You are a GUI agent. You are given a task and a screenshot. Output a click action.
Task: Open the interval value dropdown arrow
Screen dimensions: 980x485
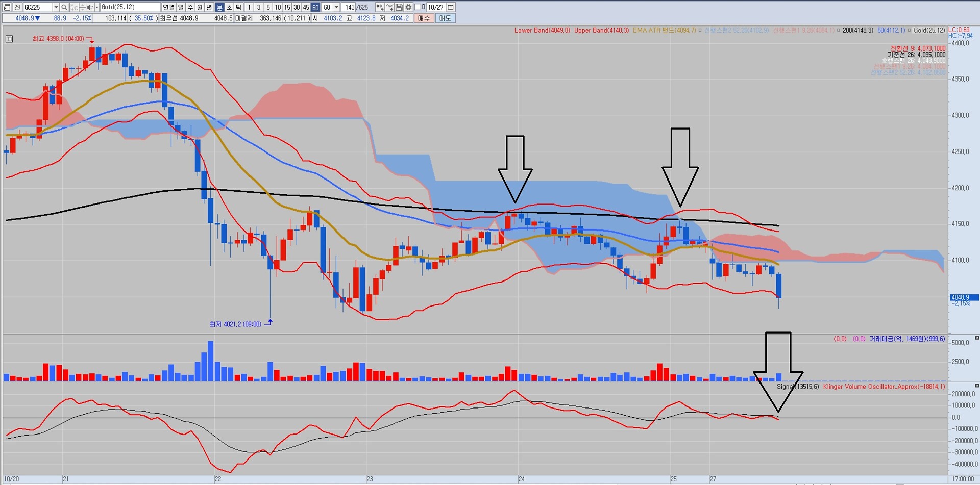point(336,7)
